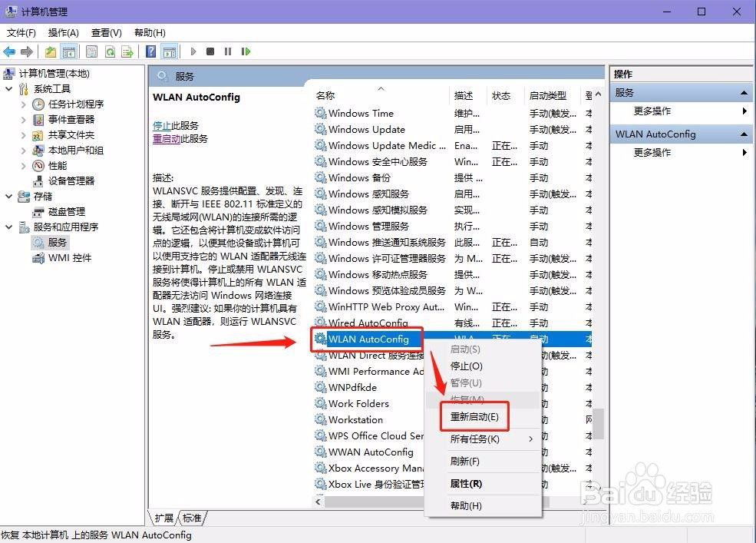Click the back navigation arrow
The width and height of the screenshot is (756, 543).
coord(8,51)
